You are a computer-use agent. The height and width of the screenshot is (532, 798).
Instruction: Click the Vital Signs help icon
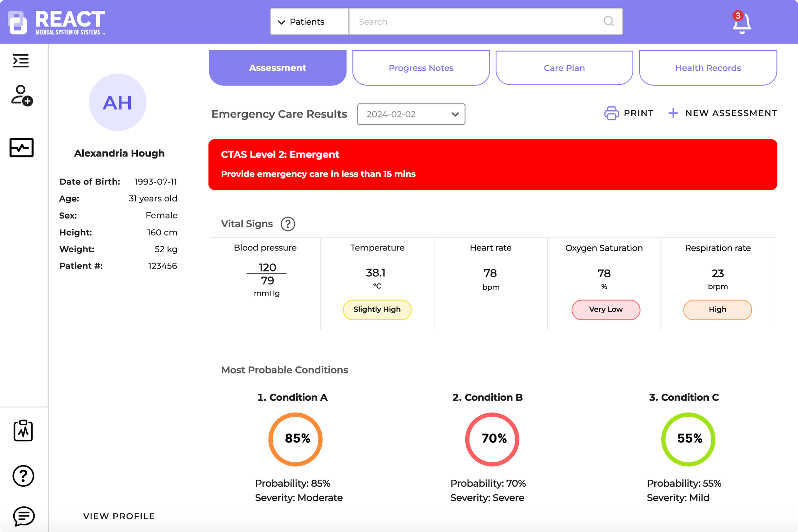[288, 224]
